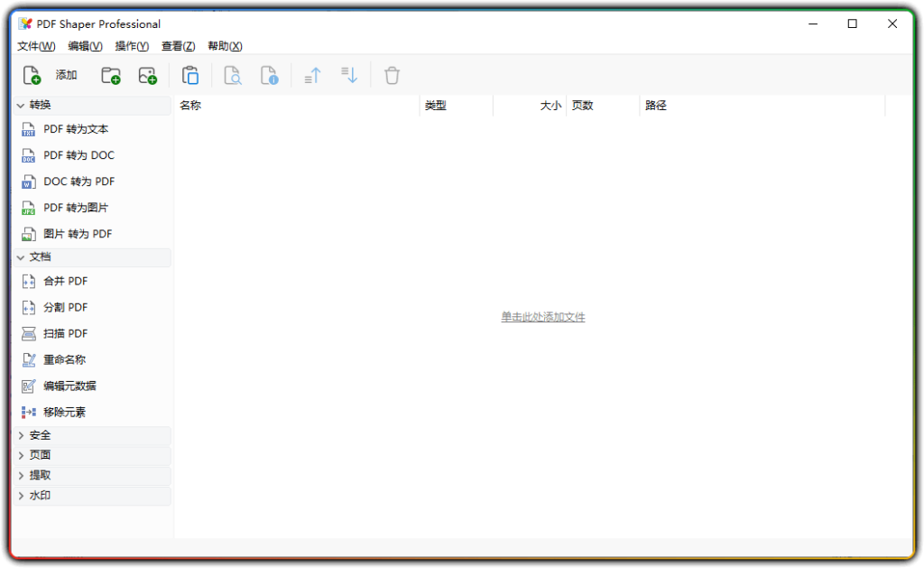The image size is (924, 568).
Task: Click the add file icon in the toolbar
Action: [32, 76]
